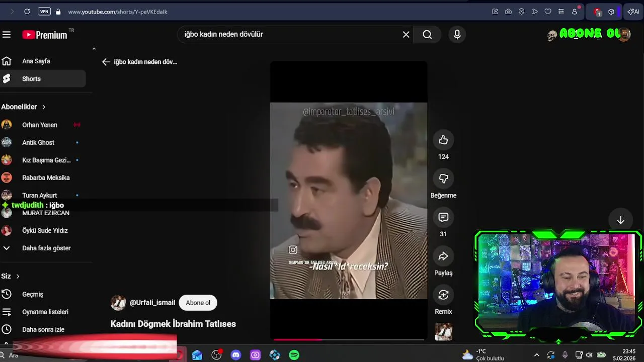This screenshot has width=644, height=362.
Task: Start voice search with the microphone
Action: [457, 35]
